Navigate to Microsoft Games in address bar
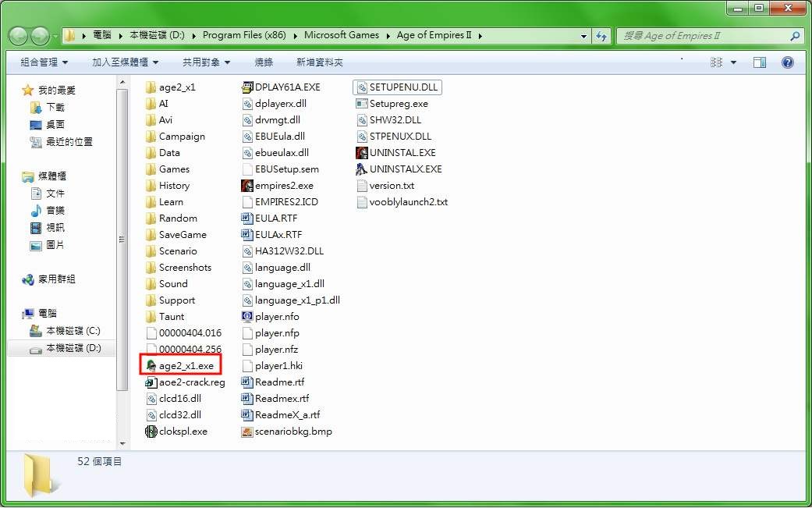Viewport: 812px width, 508px height. [342, 35]
